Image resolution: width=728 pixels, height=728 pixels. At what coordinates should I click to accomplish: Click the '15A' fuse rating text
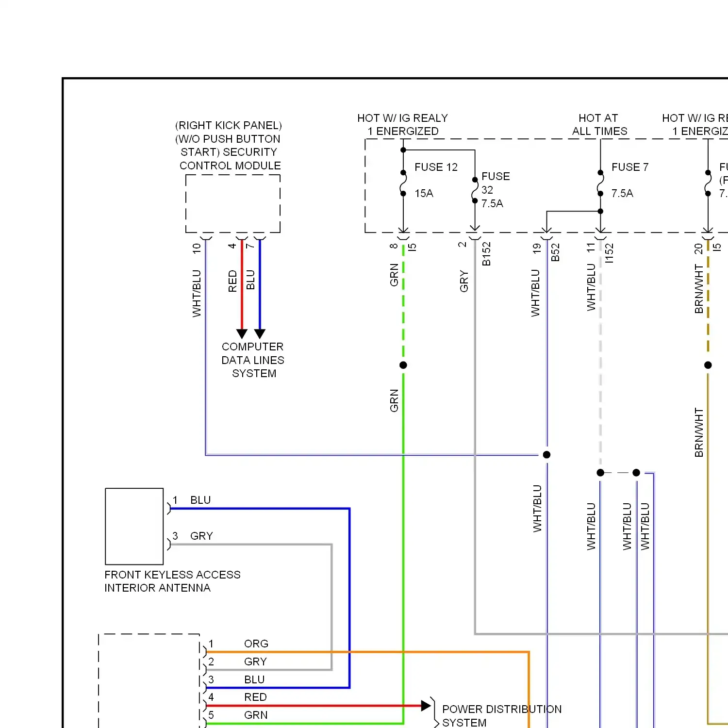pyautogui.click(x=424, y=193)
